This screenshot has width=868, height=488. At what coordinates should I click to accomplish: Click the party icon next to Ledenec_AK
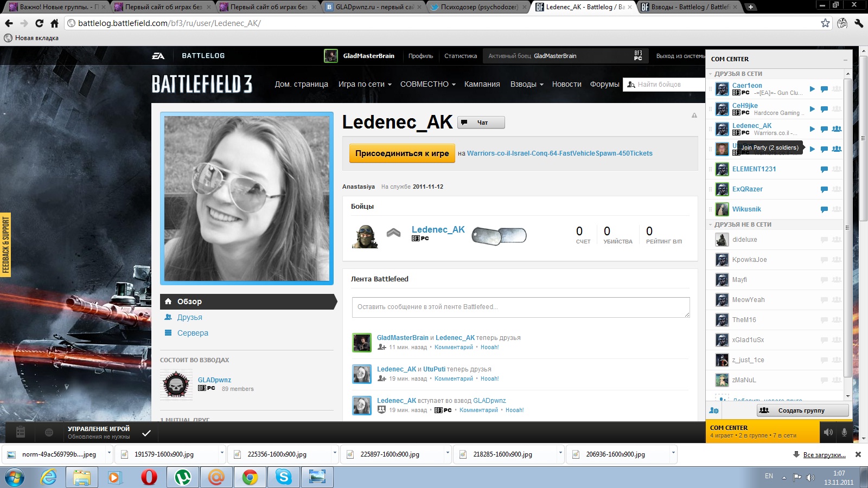[837, 129]
